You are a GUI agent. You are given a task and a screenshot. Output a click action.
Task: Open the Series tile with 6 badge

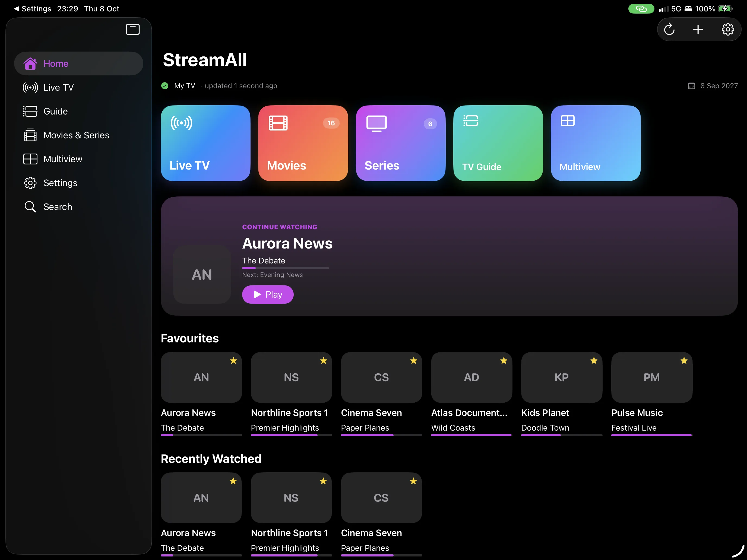click(401, 143)
